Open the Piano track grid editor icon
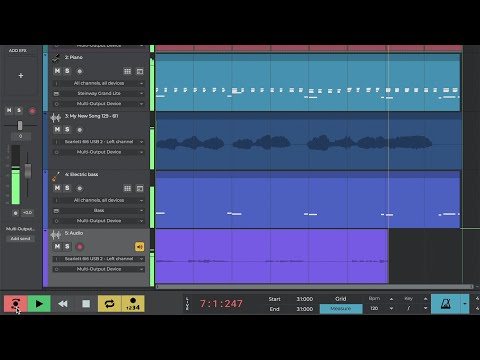Image resolution: width=480 pixels, height=360 pixels. pos(127,71)
